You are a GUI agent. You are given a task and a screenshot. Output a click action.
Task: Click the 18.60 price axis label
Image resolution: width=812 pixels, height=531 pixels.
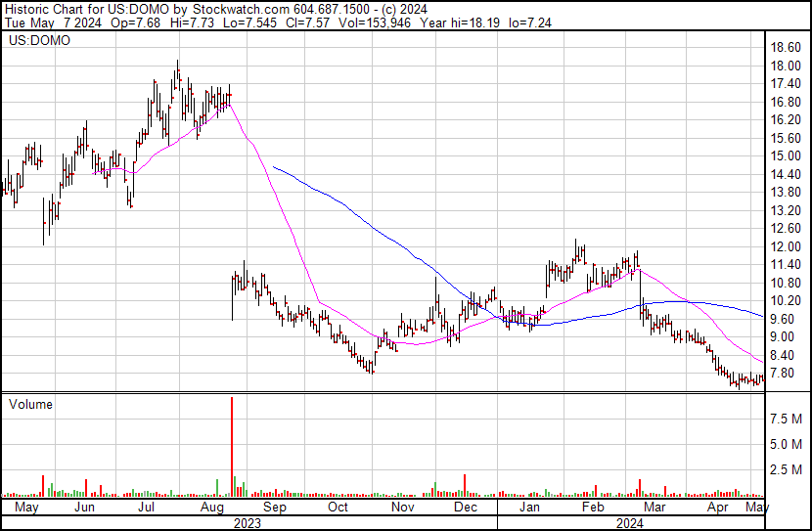coord(786,48)
